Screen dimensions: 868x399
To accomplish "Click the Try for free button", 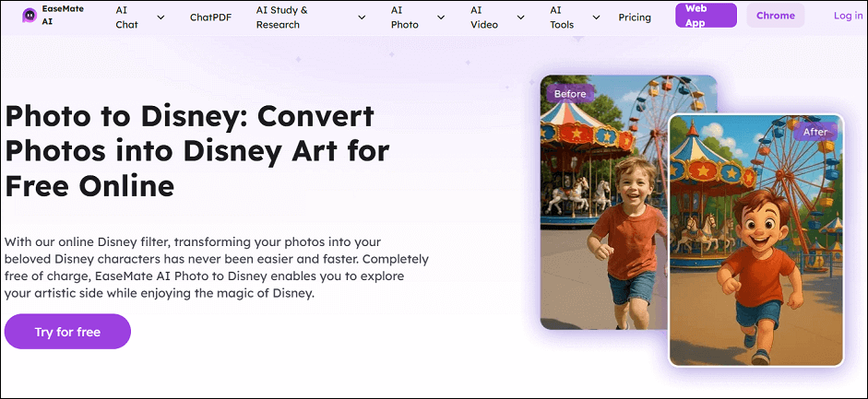I will coord(67,332).
